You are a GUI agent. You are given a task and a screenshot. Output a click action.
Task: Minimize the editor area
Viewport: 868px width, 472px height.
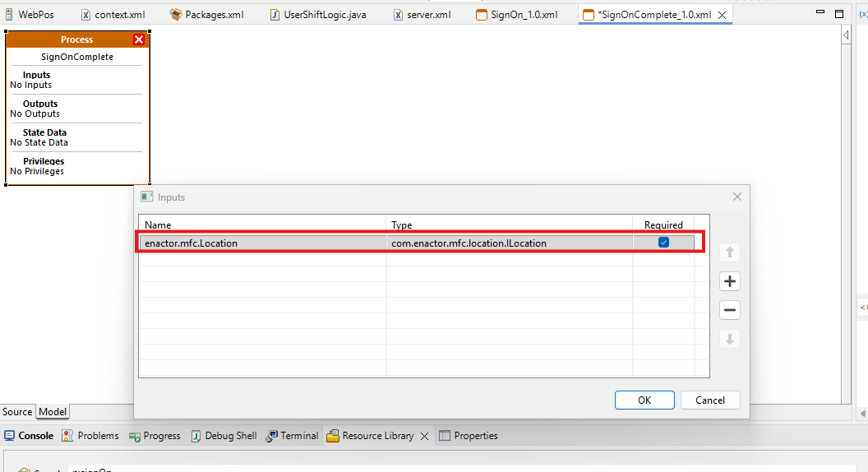pyautogui.click(x=820, y=12)
